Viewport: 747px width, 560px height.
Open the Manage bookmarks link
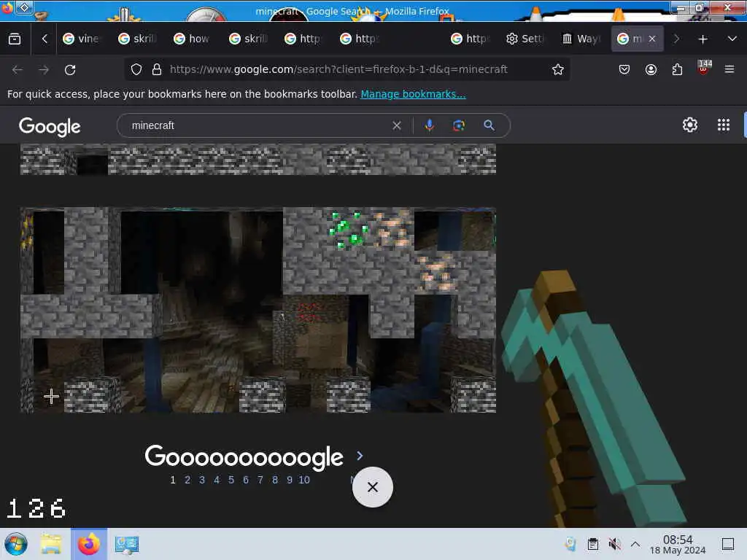point(413,94)
